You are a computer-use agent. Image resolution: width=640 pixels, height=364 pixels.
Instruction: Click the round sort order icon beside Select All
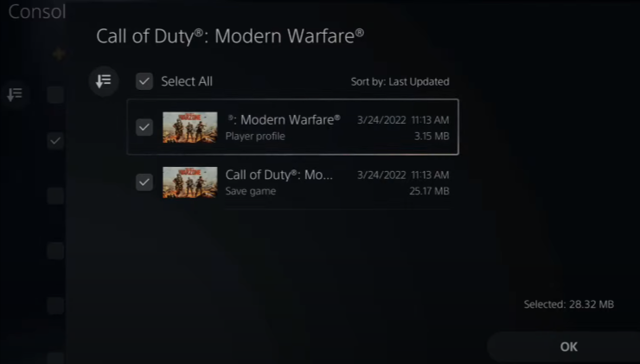pos(104,81)
